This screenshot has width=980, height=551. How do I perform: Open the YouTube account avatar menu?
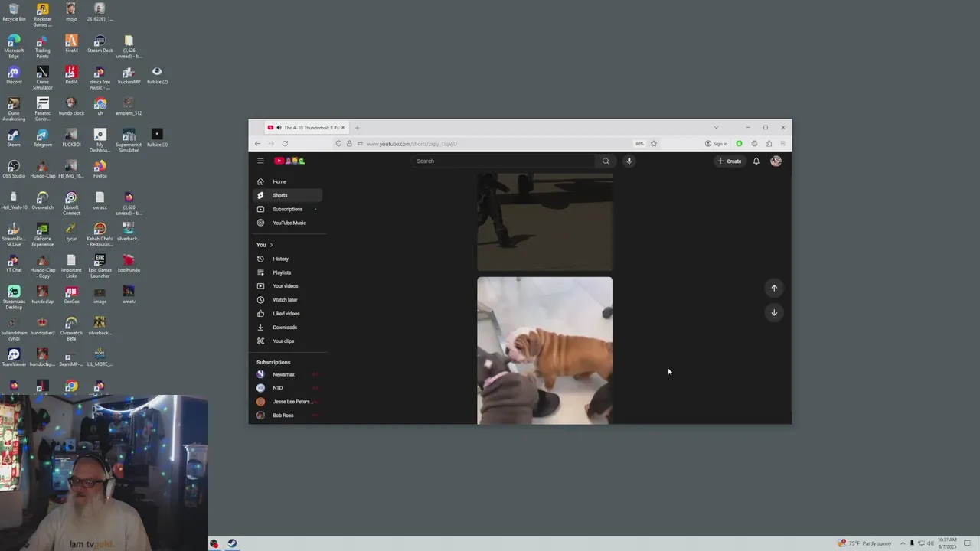point(776,161)
